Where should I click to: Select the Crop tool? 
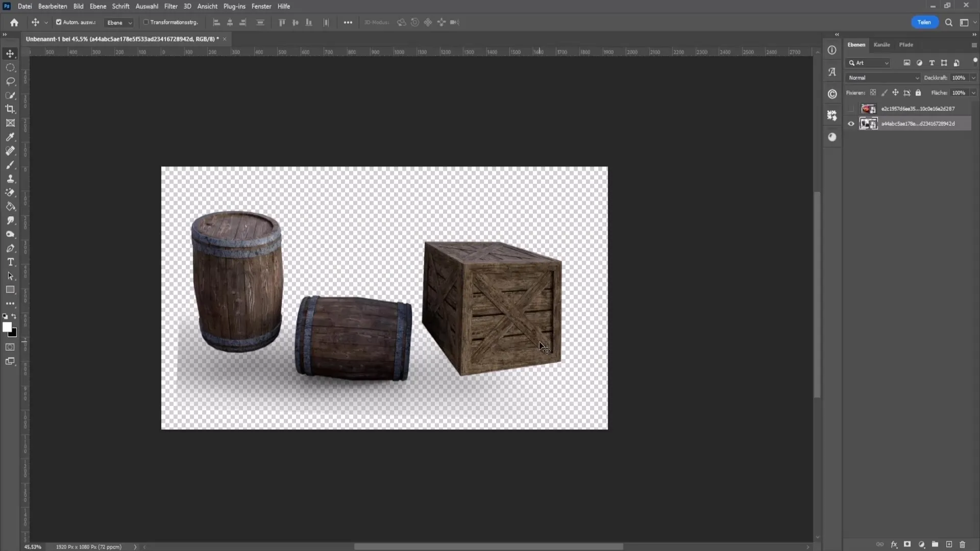10,109
